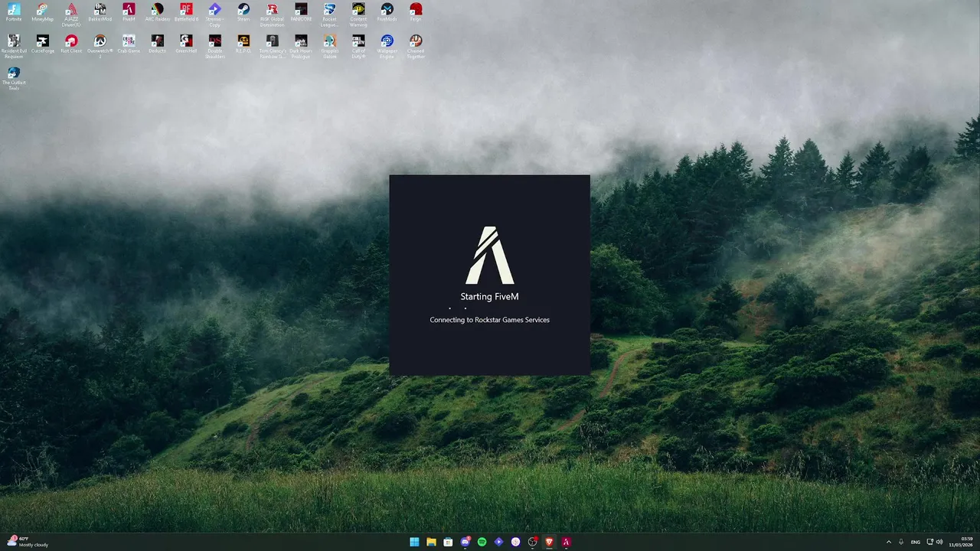
Task: Open the MineyMap desktop shortcut
Action: pos(42,12)
